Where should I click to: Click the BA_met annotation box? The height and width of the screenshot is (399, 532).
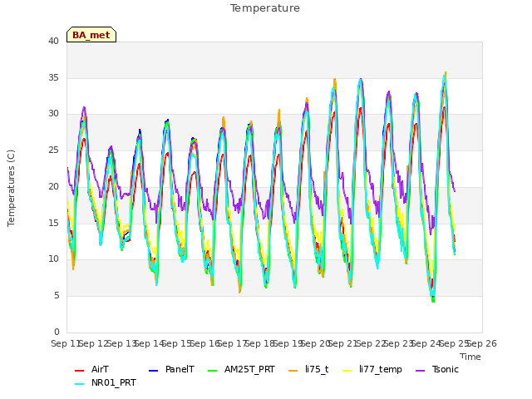coord(91,35)
